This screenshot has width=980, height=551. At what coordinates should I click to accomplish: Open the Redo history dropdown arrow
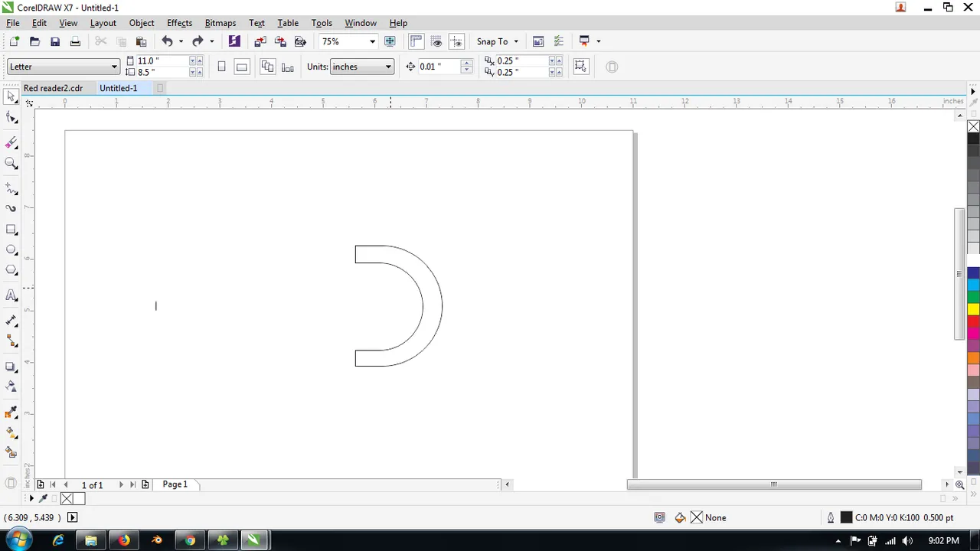(211, 41)
